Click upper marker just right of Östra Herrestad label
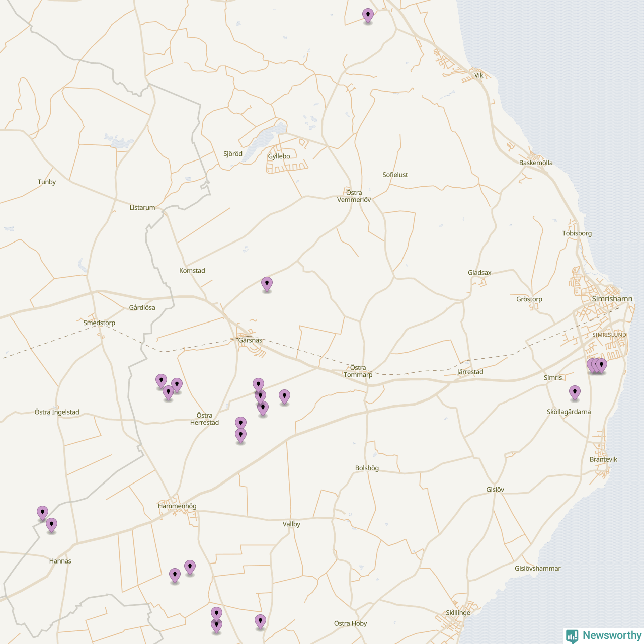644x644 pixels. pyautogui.click(x=240, y=424)
